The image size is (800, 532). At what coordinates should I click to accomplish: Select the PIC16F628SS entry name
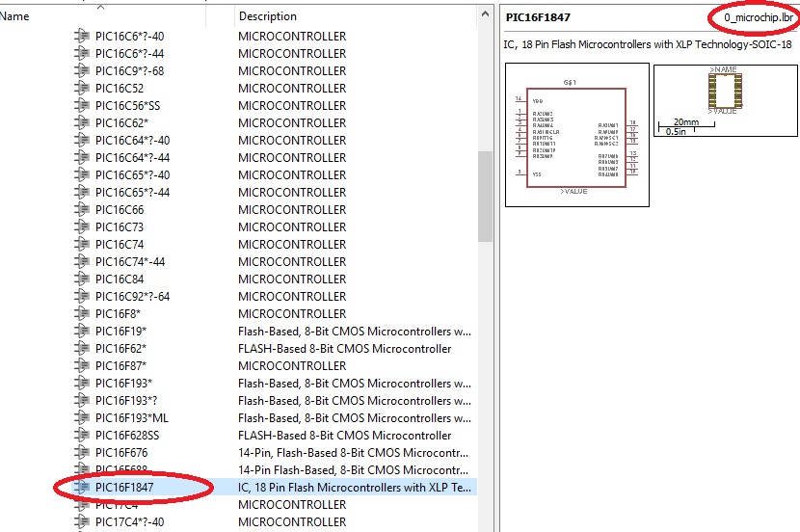click(x=127, y=435)
